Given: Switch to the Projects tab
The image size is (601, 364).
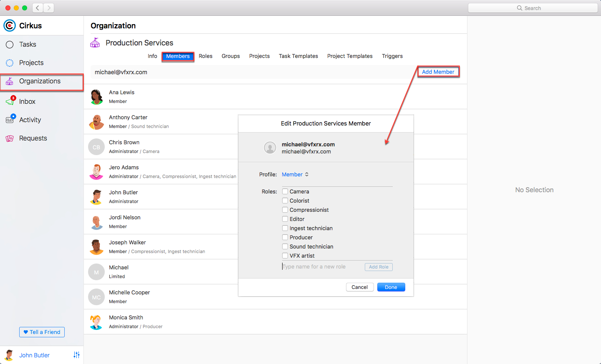Looking at the screenshot, I should coord(259,56).
